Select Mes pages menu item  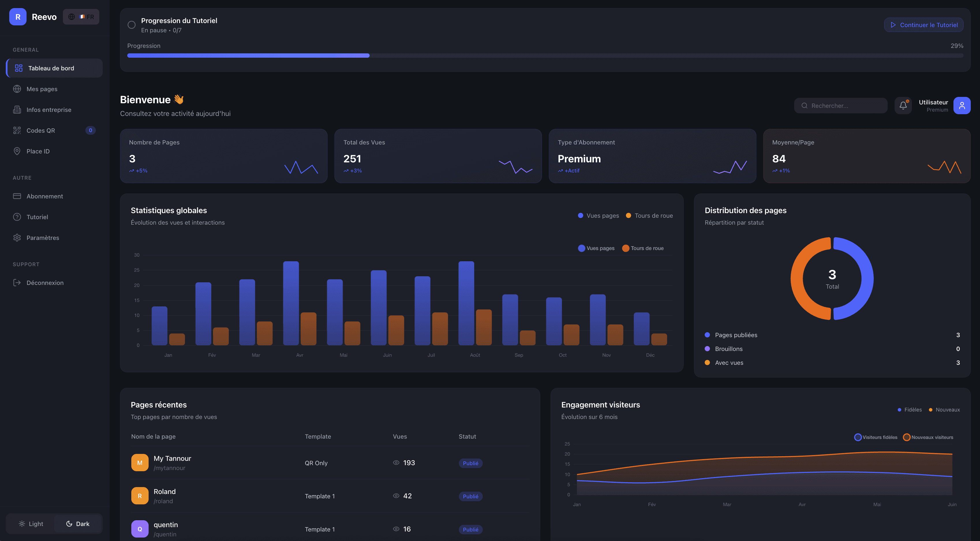coord(42,89)
